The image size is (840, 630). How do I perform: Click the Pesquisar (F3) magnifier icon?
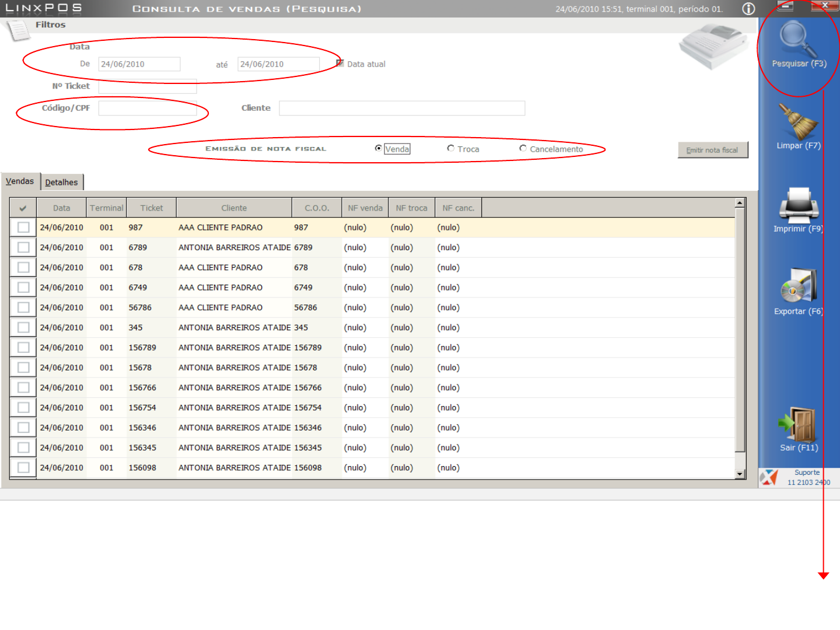tap(798, 38)
